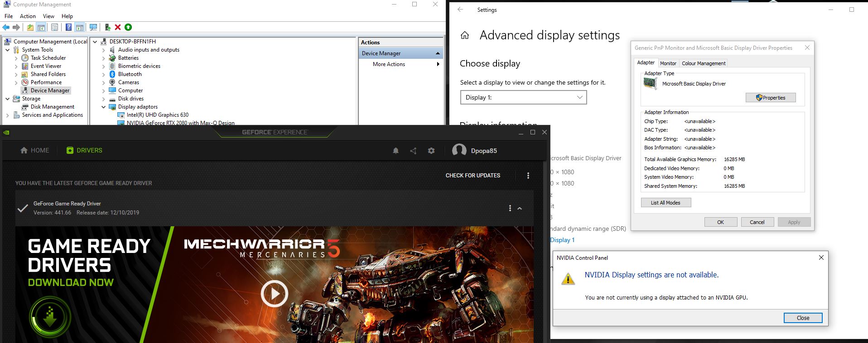
Task: Collapse the Storage tree node
Action: 8,99
